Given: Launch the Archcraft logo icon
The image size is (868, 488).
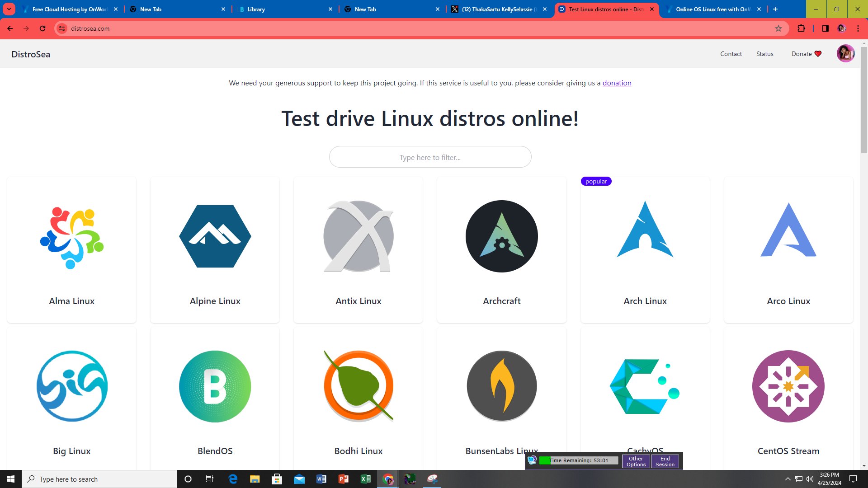Looking at the screenshot, I should click(x=502, y=236).
